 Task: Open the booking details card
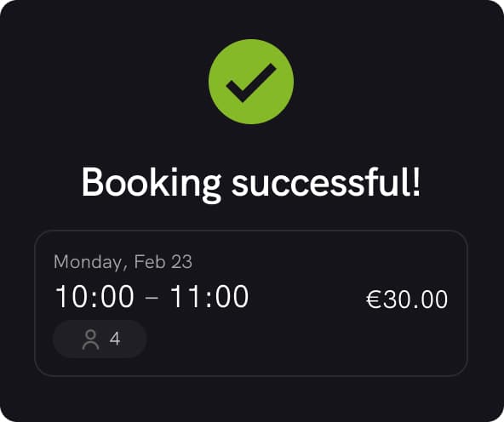(251, 303)
